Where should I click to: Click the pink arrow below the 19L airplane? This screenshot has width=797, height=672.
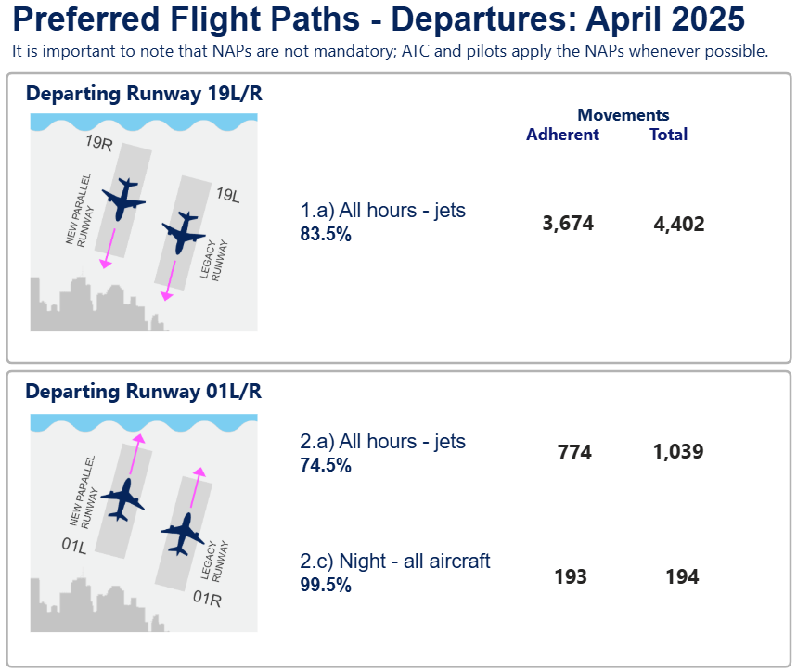pyautogui.click(x=168, y=280)
